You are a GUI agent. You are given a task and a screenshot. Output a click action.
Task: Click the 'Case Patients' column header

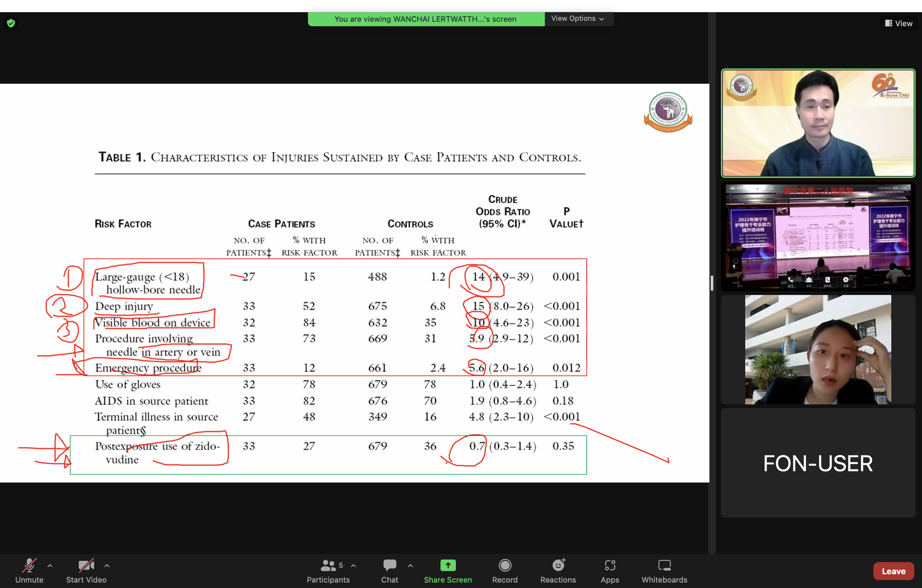pyautogui.click(x=281, y=224)
